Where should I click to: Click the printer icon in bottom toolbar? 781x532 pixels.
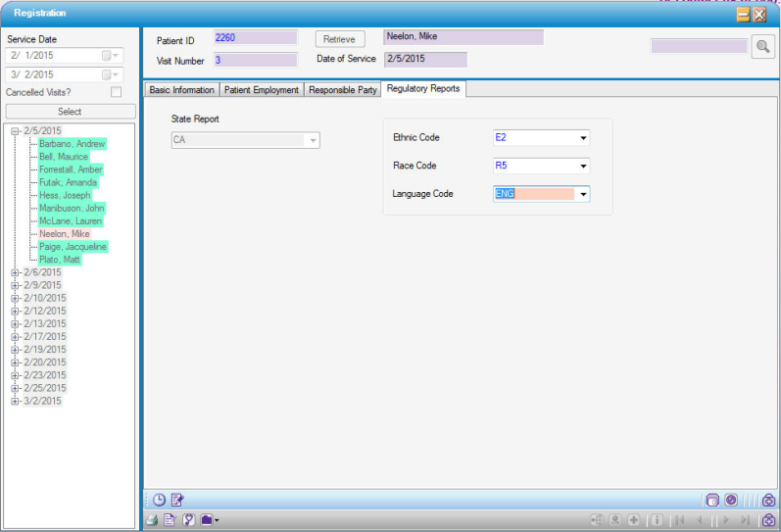click(x=152, y=520)
